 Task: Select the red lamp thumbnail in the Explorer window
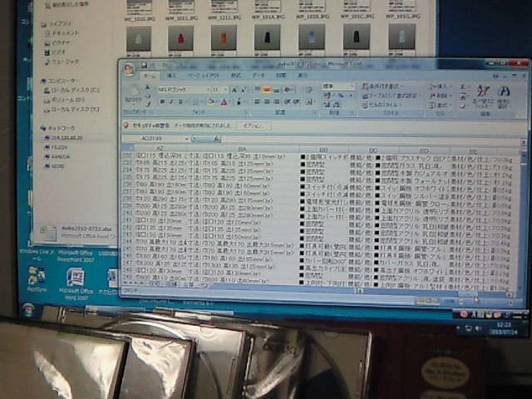[x=180, y=38]
